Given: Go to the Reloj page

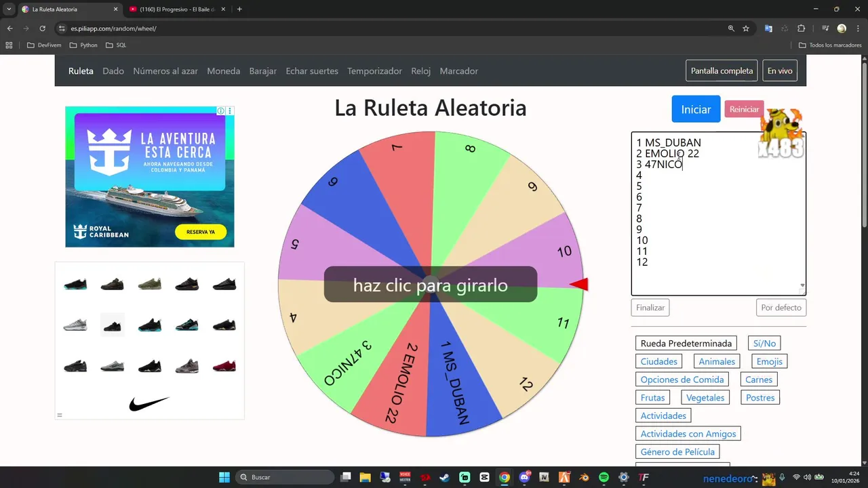Looking at the screenshot, I should [420, 70].
